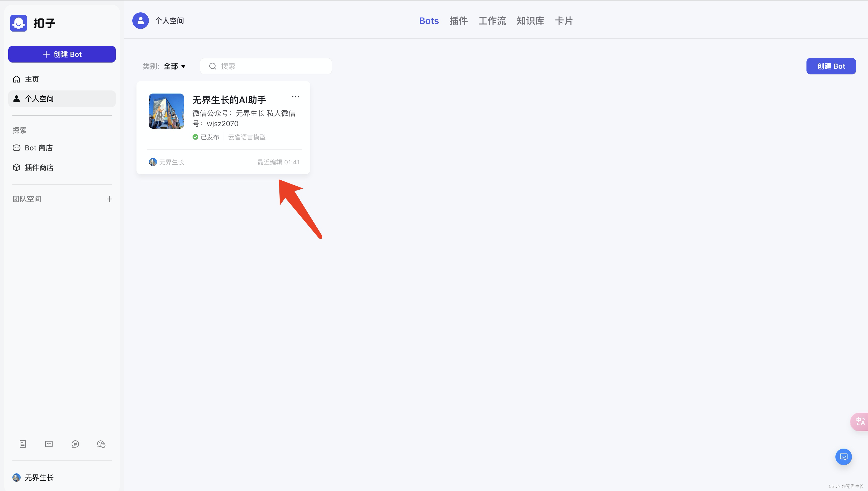The height and width of the screenshot is (491, 868).
Task: Go to Bot 商店 in sidebar
Action: (39, 148)
